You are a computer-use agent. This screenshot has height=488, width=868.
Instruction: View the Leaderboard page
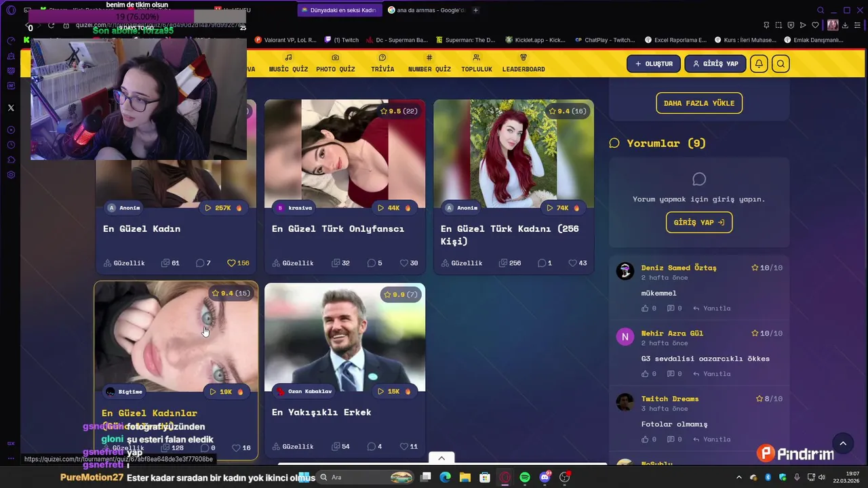point(524,63)
